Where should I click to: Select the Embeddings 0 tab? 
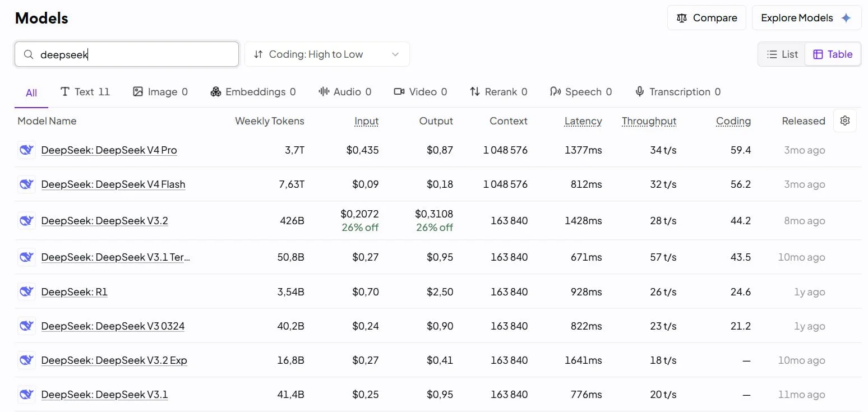point(253,92)
